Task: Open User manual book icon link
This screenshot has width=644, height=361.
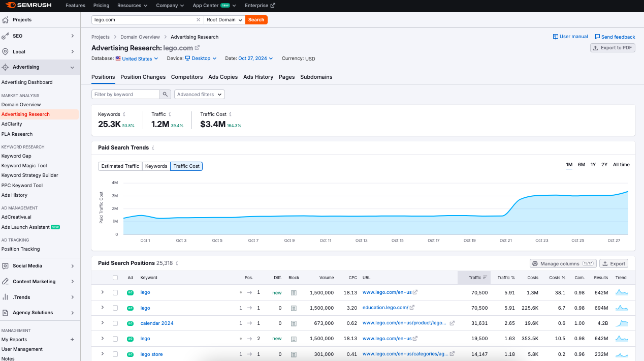Action: [x=556, y=37]
